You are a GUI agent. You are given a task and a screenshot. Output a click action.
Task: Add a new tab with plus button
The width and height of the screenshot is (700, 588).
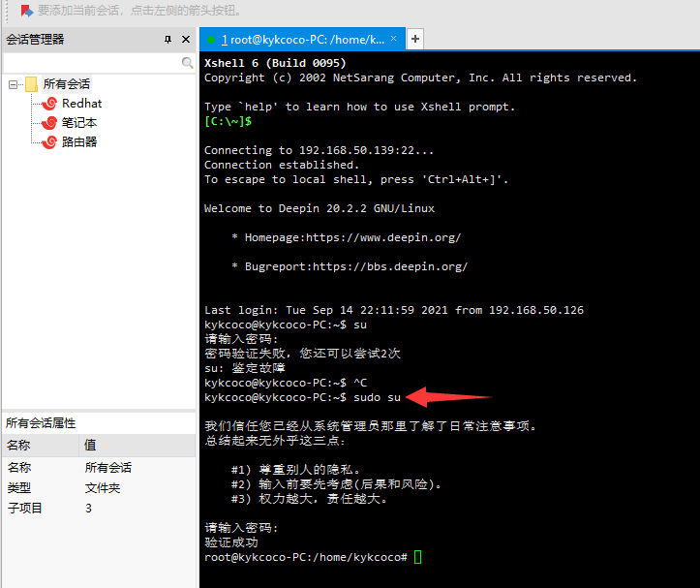tap(415, 39)
